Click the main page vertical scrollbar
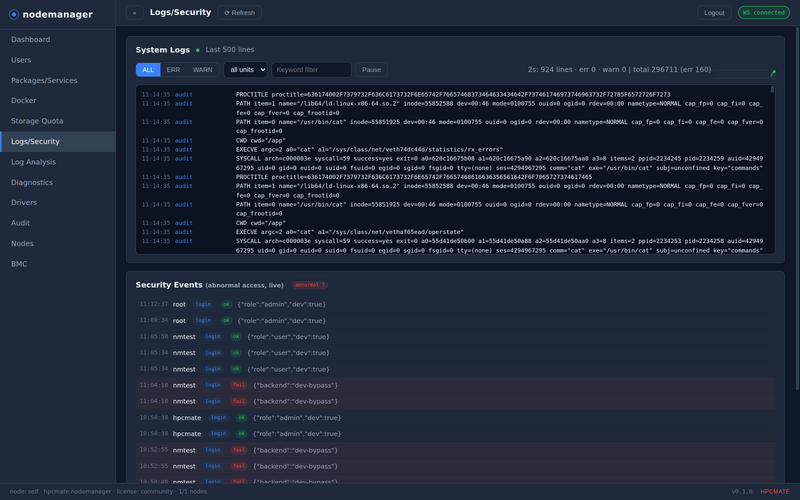This screenshot has width=800, height=500. 797,208
